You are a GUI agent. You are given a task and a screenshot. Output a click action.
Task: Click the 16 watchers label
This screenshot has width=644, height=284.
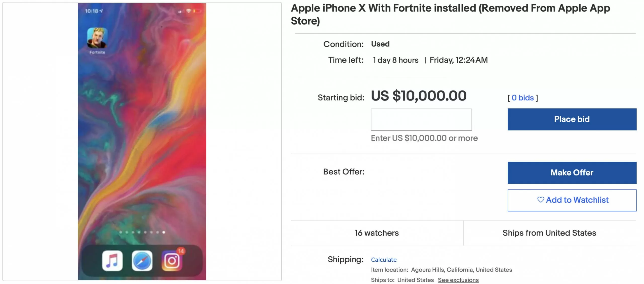(377, 233)
